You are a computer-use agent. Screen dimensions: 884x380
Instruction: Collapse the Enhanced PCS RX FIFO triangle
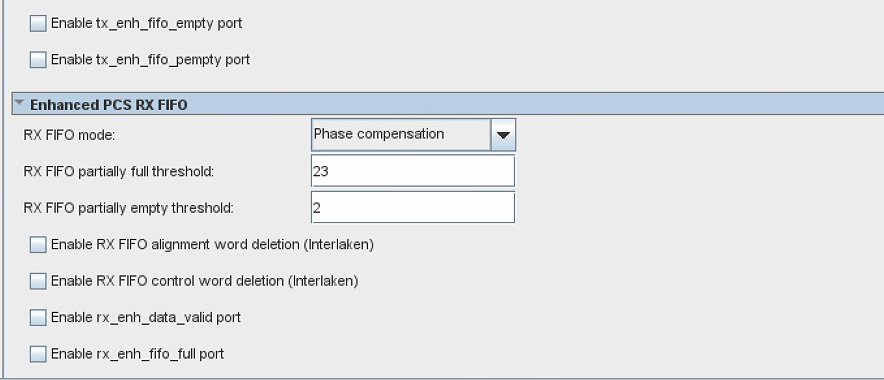20,104
